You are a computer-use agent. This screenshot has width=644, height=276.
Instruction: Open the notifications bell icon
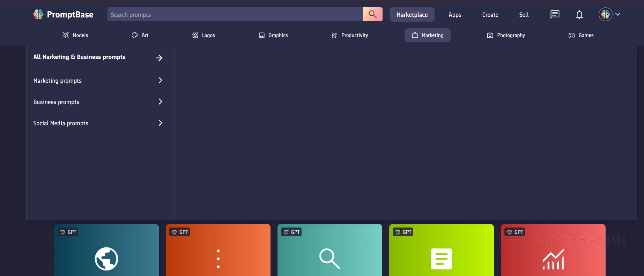click(579, 15)
